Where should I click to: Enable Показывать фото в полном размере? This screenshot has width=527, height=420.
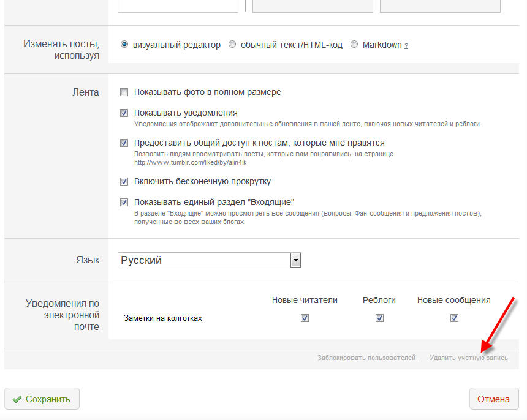[x=124, y=92]
